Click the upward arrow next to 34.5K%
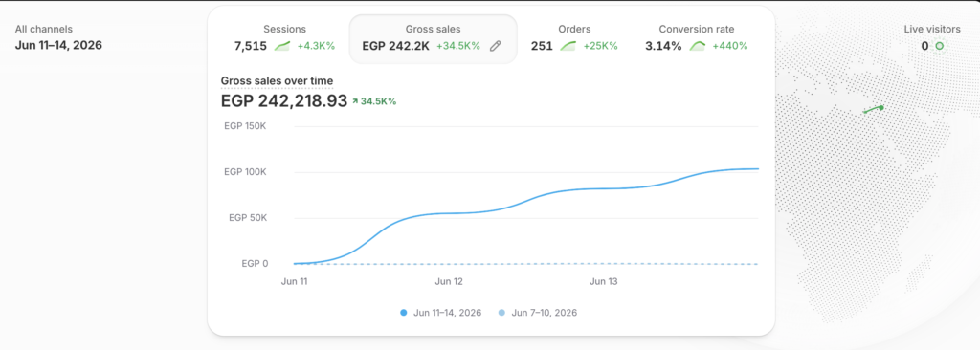 [355, 101]
